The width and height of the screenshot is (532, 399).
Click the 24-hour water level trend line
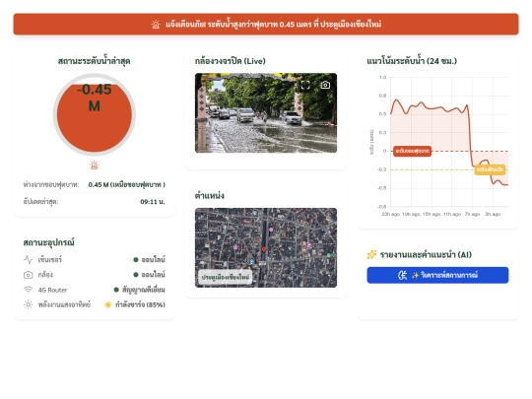point(449,142)
